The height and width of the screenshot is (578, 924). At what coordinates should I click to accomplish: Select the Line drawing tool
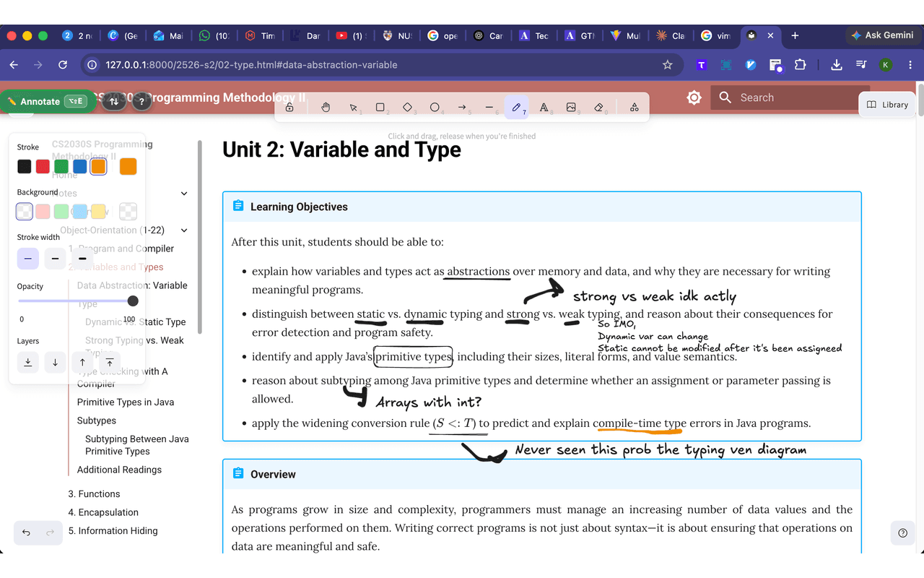[489, 108]
